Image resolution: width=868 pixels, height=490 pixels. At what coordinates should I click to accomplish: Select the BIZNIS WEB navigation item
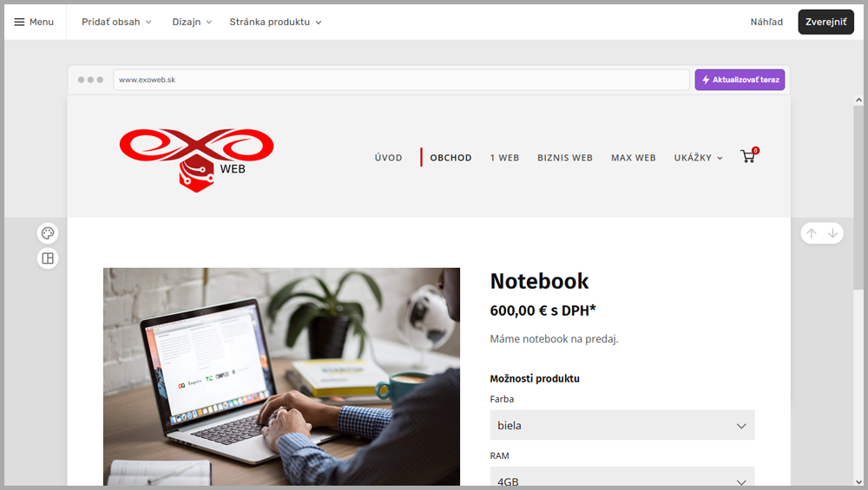565,158
